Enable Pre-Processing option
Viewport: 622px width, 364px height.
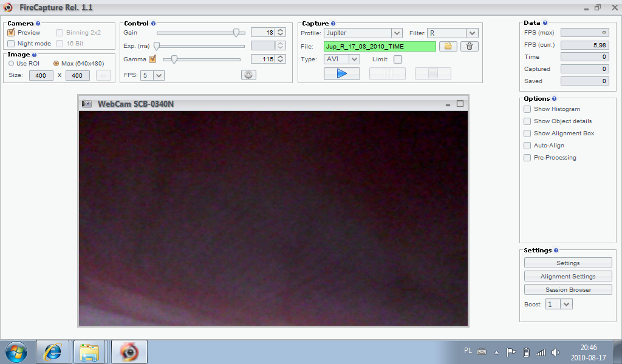[x=527, y=158]
